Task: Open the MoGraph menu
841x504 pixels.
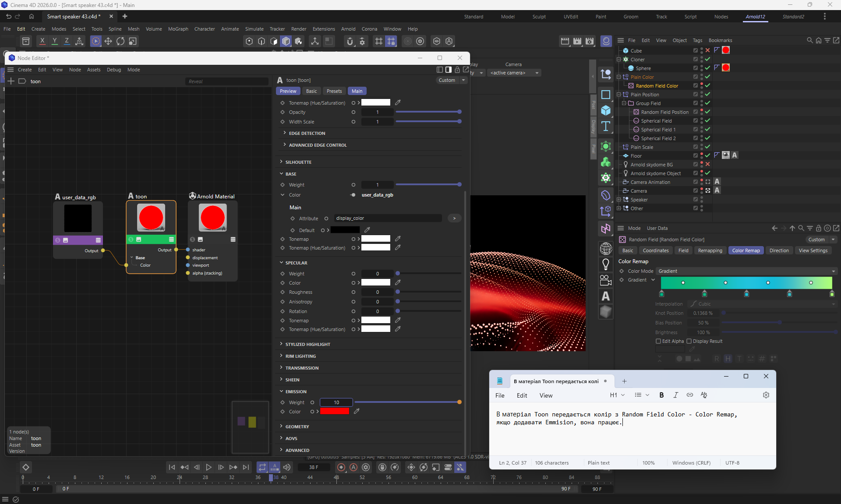Action: 178,29
